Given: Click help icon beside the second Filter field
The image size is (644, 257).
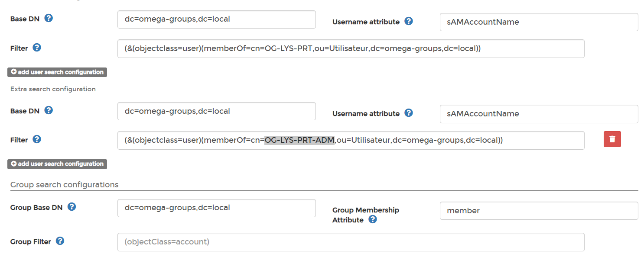Looking at the screenshot, I should click(37, 139).
